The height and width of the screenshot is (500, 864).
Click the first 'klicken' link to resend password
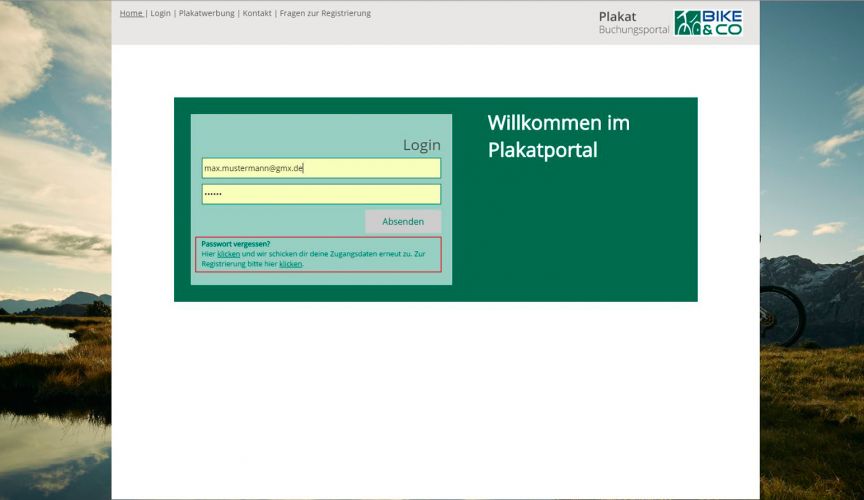[229, 254]
